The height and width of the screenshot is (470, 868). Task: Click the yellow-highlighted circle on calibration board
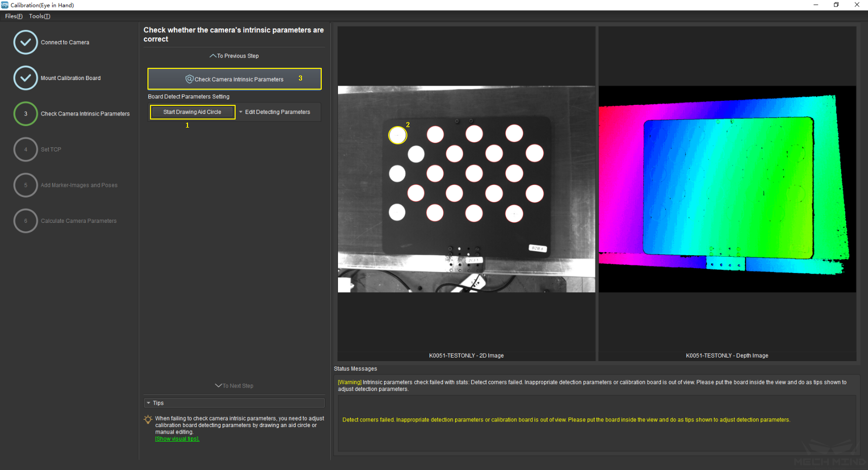[397, 135]
